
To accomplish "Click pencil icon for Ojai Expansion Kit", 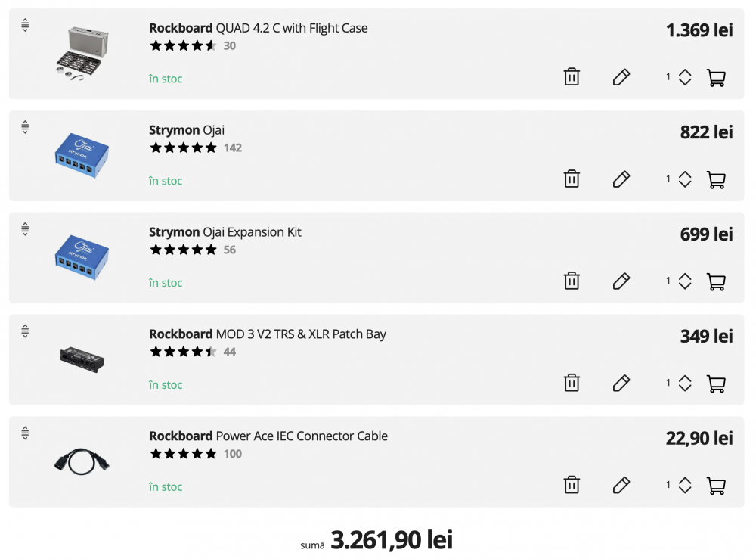I will pos(621,281).
